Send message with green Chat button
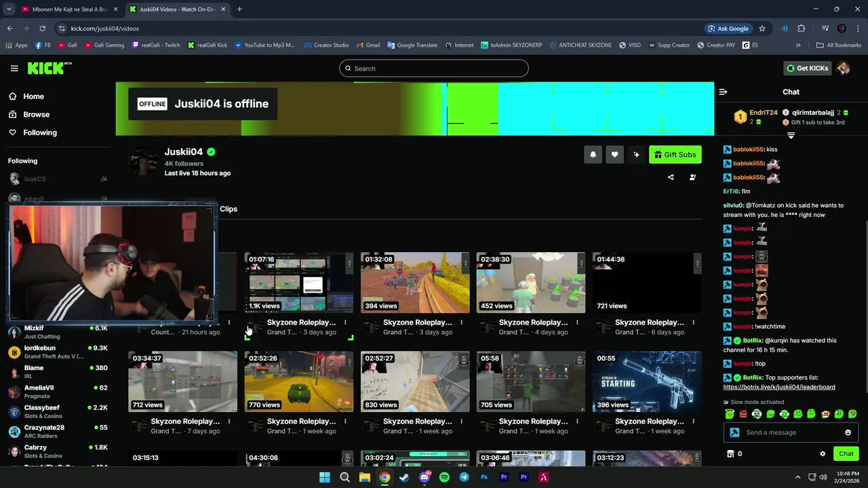The height and width of the screenshot is (488, 868). pyautogui.click(x=846, y=454)
